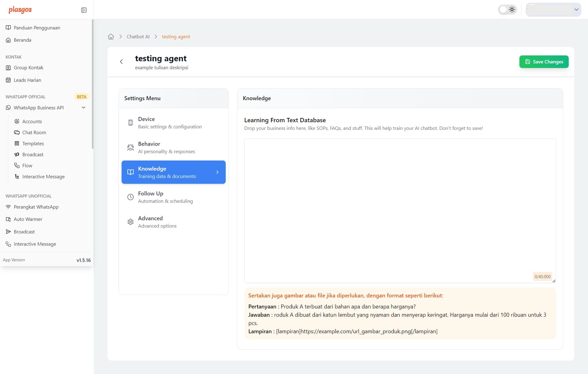Image resolution: width=588 pixels, height=374 pixels.
Task: Click the home breadcrumb icon
Action: tap(111, 37)
